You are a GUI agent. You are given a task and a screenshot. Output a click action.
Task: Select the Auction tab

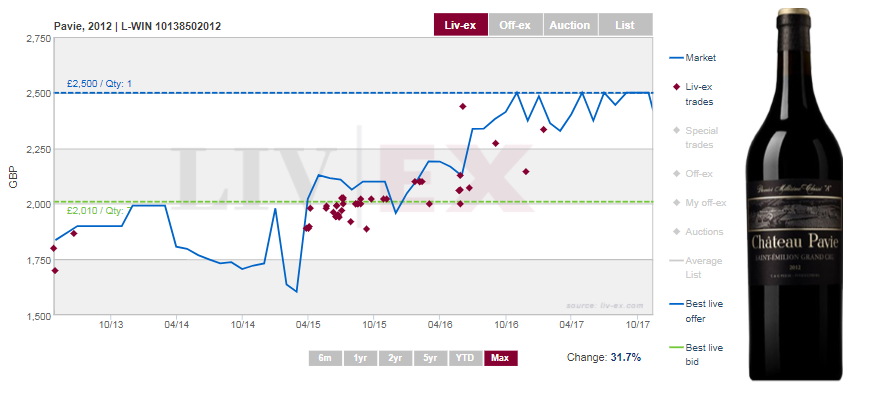570,25
